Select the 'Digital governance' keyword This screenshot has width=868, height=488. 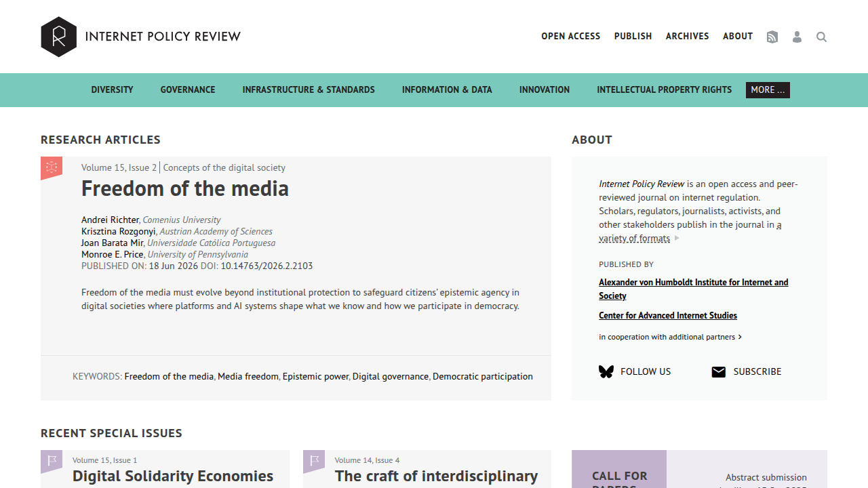391,376
